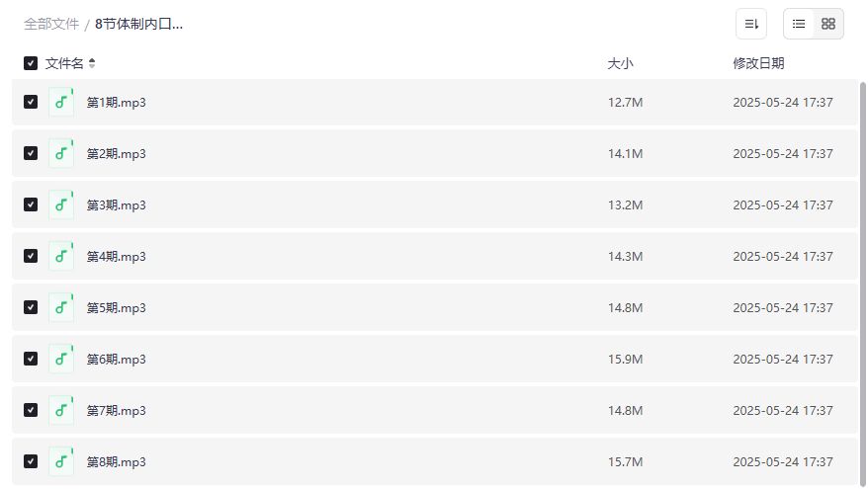Click the music file icon for 第5期.mp3
This screenshot has height=489, width=868.
click(x=61, y=308)
